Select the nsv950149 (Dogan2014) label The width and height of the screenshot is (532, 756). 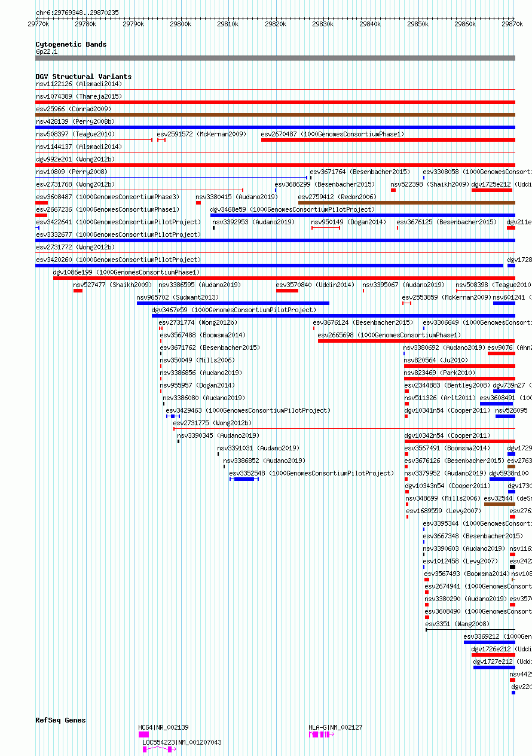pyautogui.click(x=348, y=222)
